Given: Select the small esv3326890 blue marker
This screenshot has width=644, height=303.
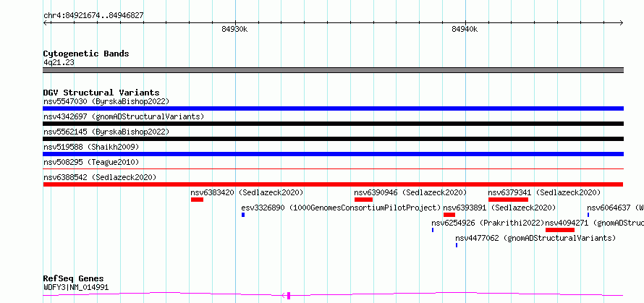Looking at the screenshot, I should click(x=243, y=215).
